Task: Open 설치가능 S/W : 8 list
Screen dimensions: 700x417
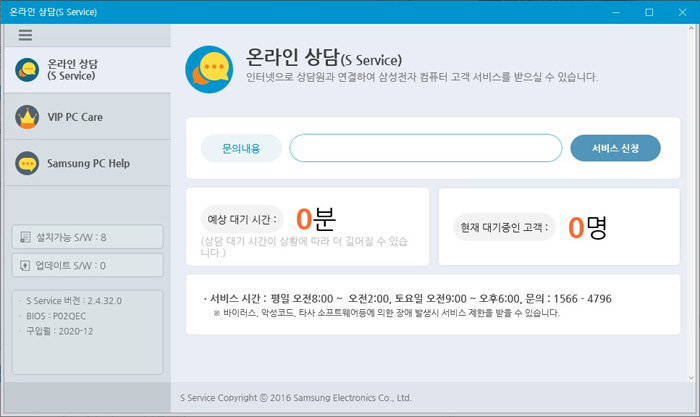Action: 88,237
